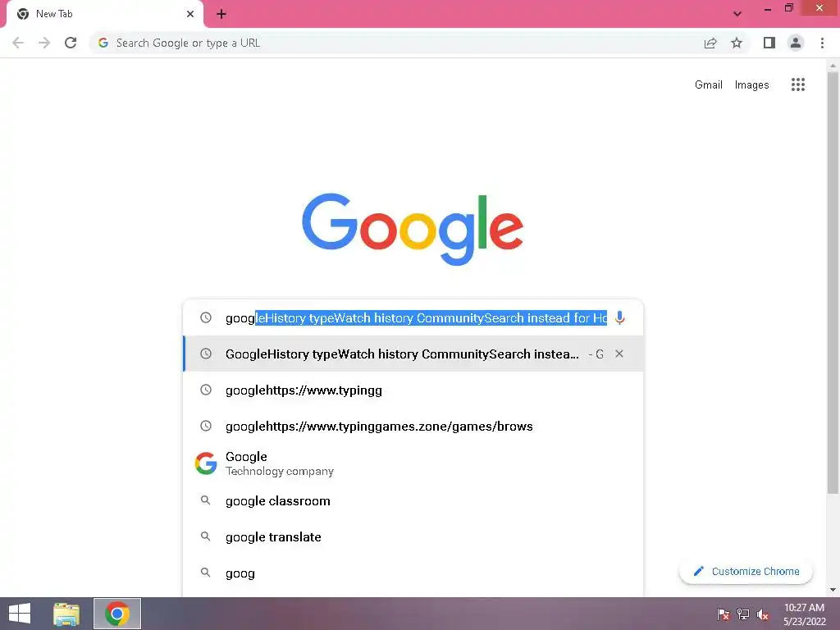
Task: Remove the GoogleHistory suggestion with X
Action: coord(619,354)
